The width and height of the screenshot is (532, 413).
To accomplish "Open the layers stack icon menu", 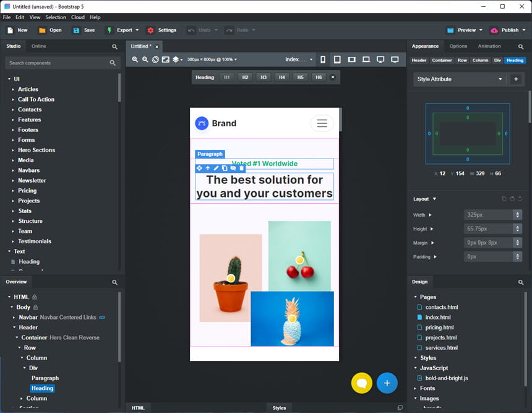I will click(x=178, y=59).
